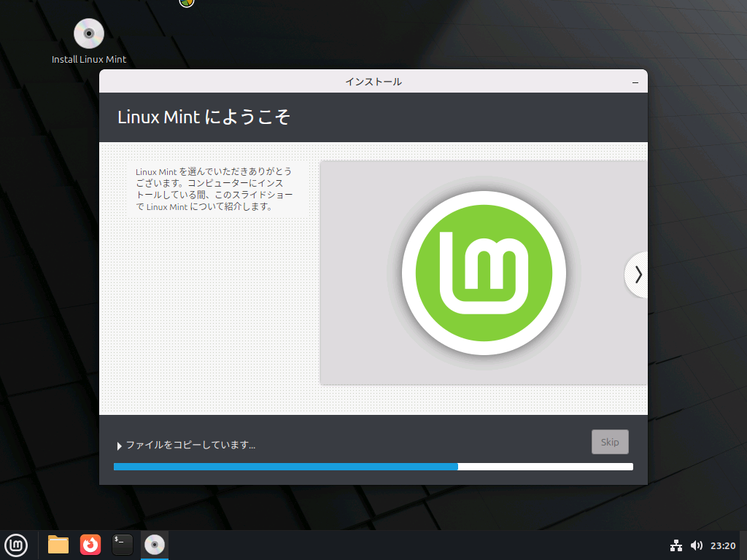Open the Linux Mint menu in the taskbar

click(16, 545)
